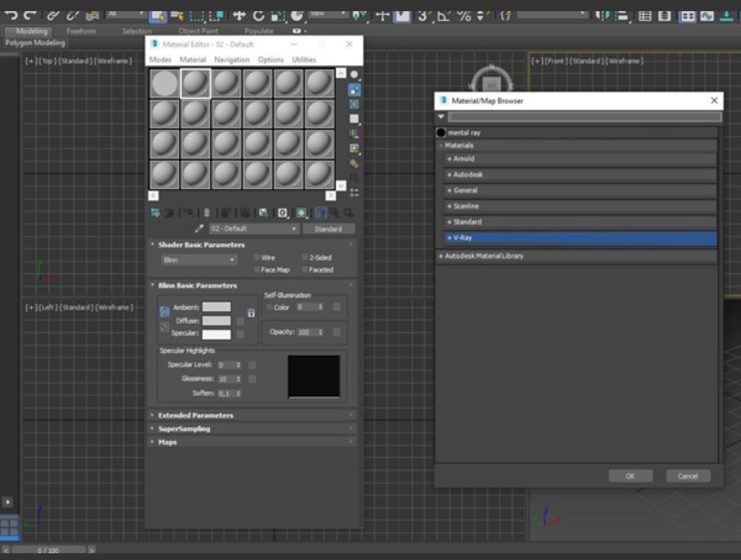
Task: Enable the Face Map checkbox
Action: [x=257, y=270]
